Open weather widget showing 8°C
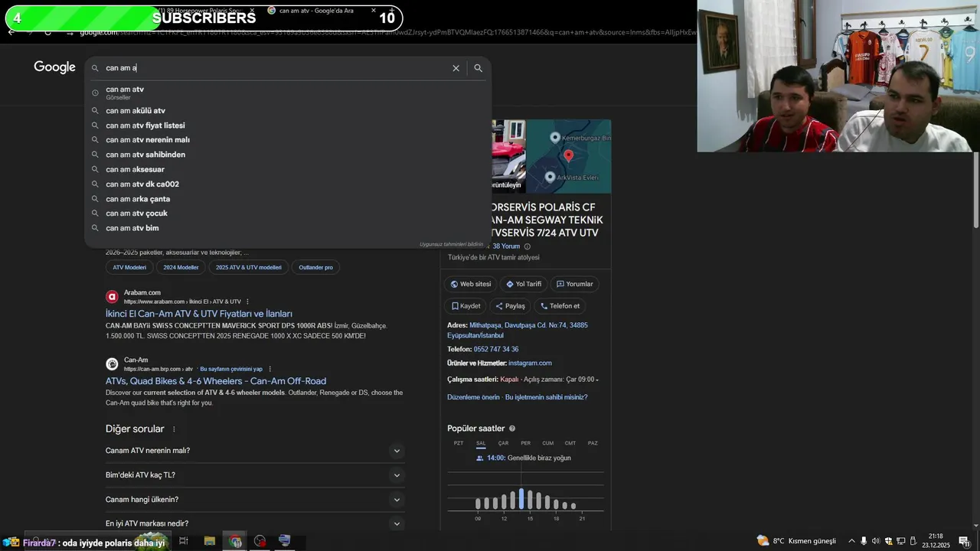Viewport: 980px width, 551px height. tap(796, 541)
